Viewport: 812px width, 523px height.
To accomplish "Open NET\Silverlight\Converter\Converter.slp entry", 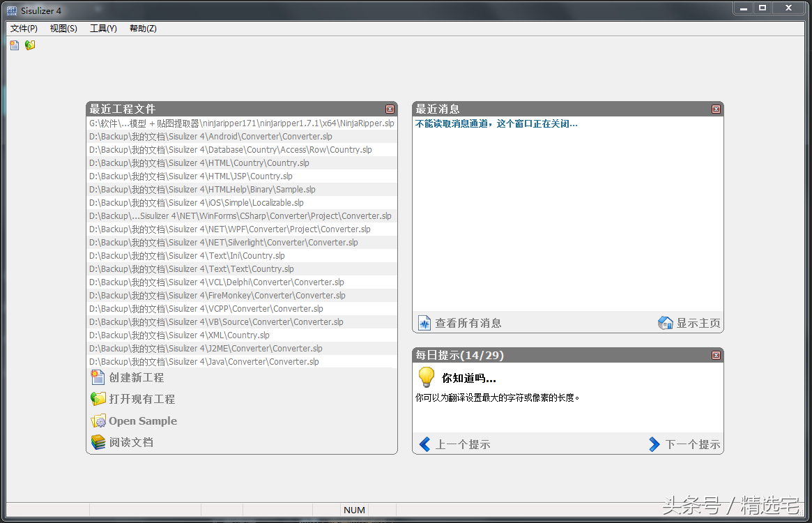I will point(242,243).
